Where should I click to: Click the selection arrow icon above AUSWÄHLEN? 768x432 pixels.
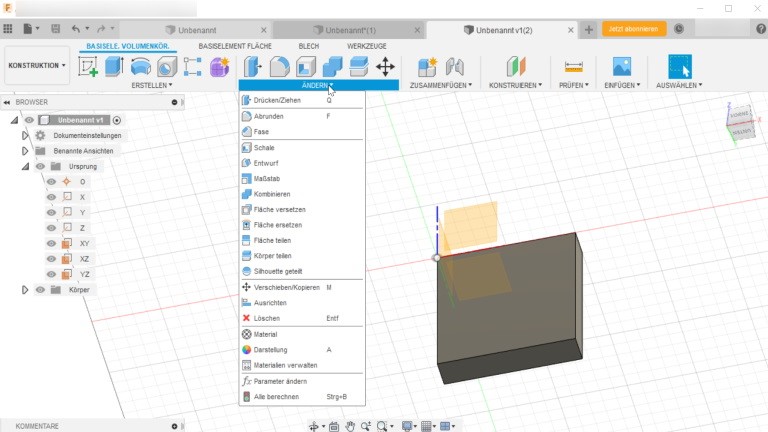(x=680, y=67)
